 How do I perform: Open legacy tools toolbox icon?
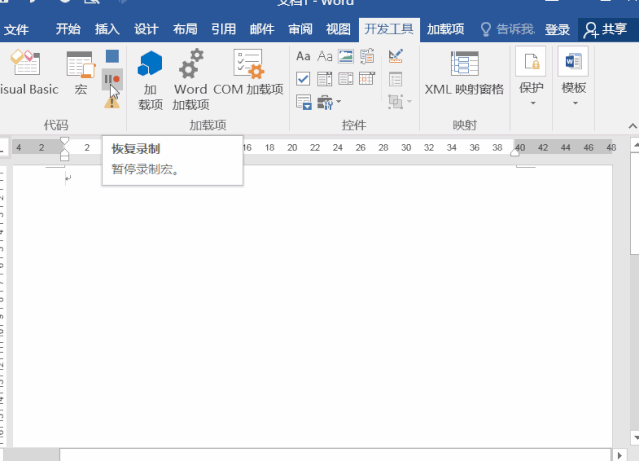pyautogui.click(x=325, y=102)
